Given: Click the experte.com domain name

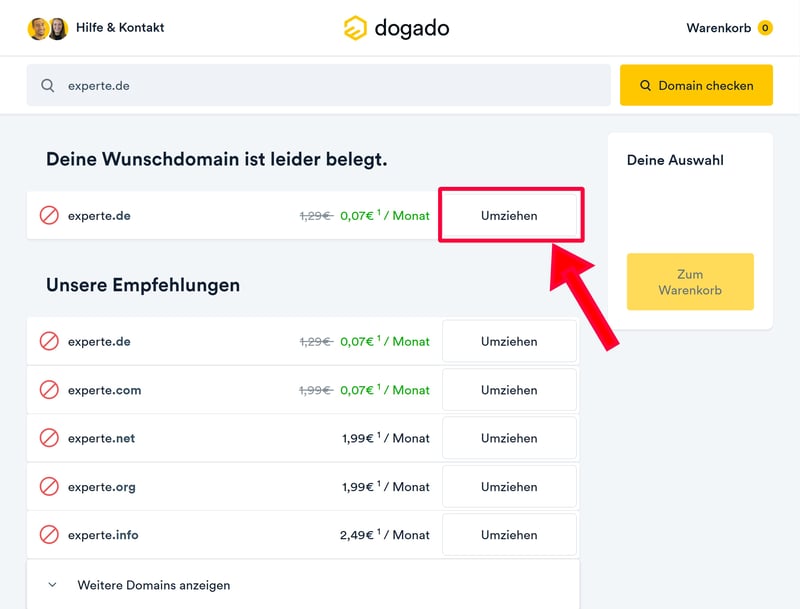Looking at the screenshot, I should click(x=105, y=390).
